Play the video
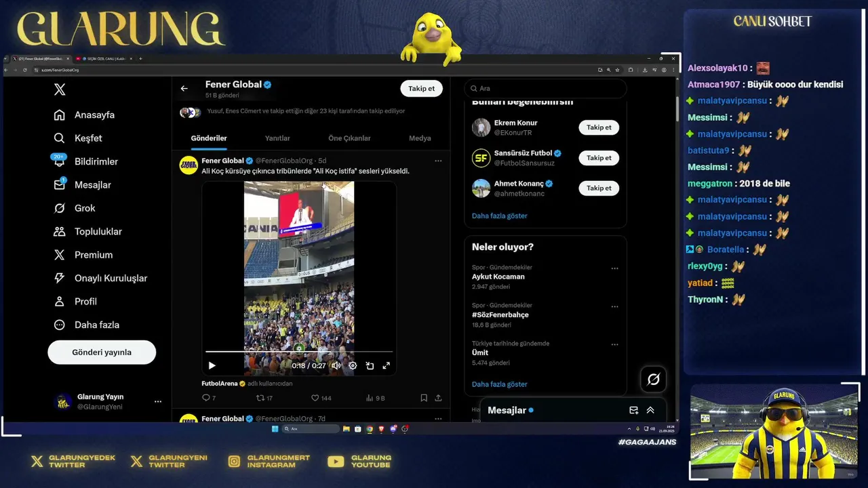 pos(212,365)
